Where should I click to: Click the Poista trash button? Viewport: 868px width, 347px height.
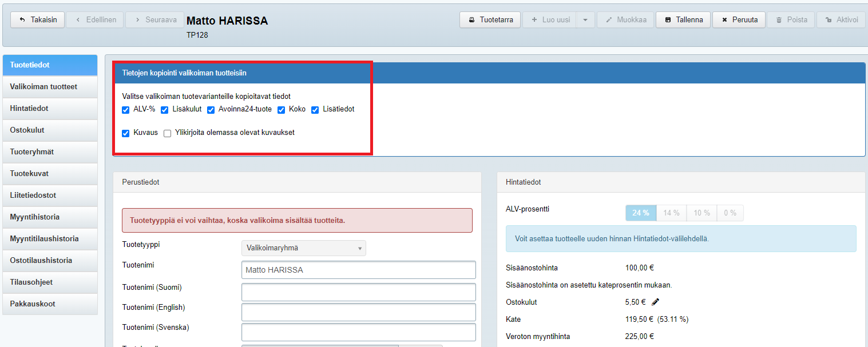coord(791,19)
